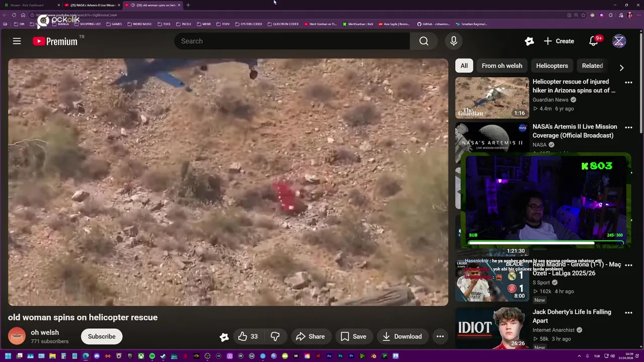Open system clock showing 04:39
The width and height of the screenshot is (644, 362).
pos(626,356)
